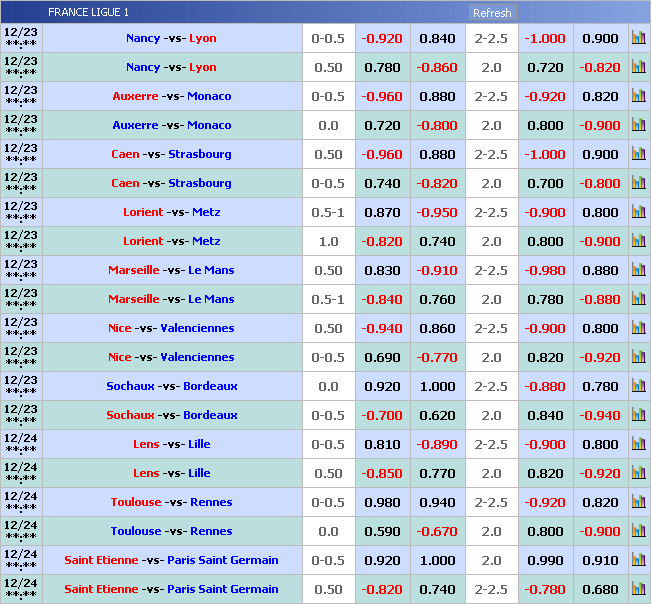Click the FRANCE LIGUE 1 league header

[x=88, y=13]
